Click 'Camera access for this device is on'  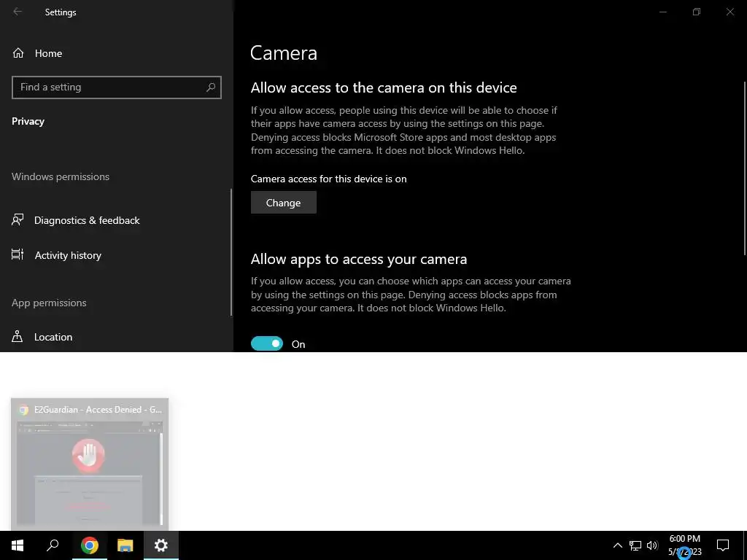tap(329, 179)
